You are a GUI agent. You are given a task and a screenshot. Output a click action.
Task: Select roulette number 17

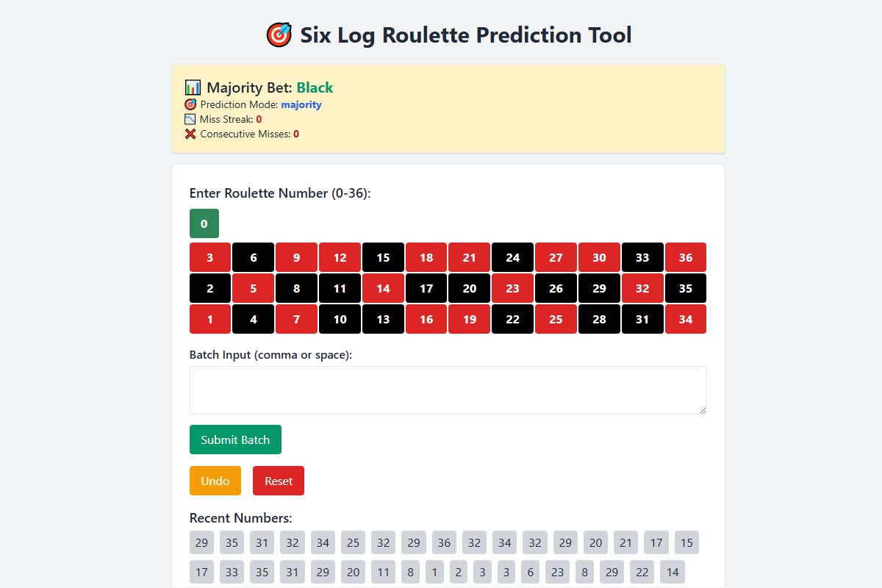[426, 288]
